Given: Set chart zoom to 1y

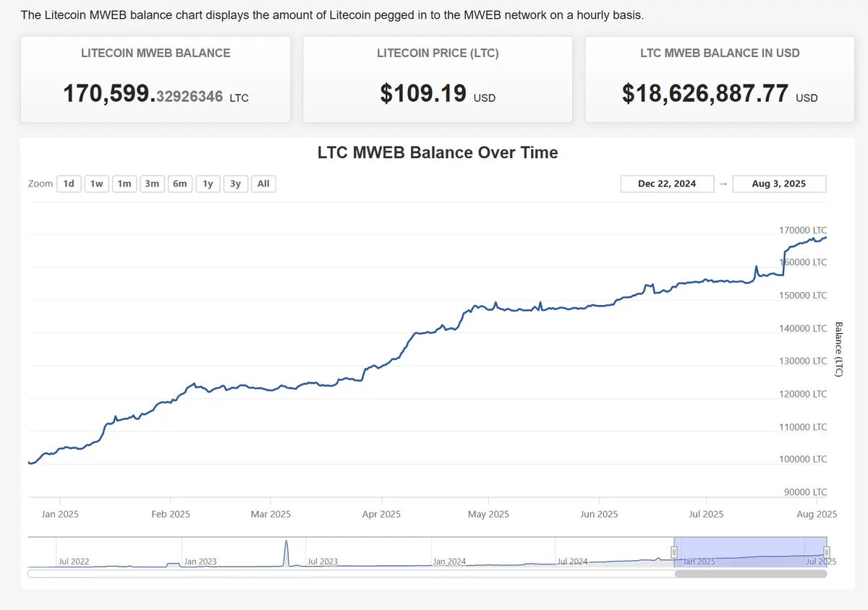Looking at the screenshot, I should tap(208, 184).
